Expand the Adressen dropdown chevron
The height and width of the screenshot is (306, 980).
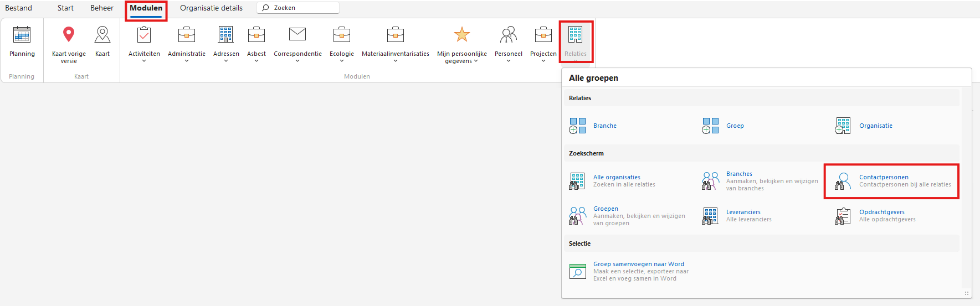coord(226,61)
